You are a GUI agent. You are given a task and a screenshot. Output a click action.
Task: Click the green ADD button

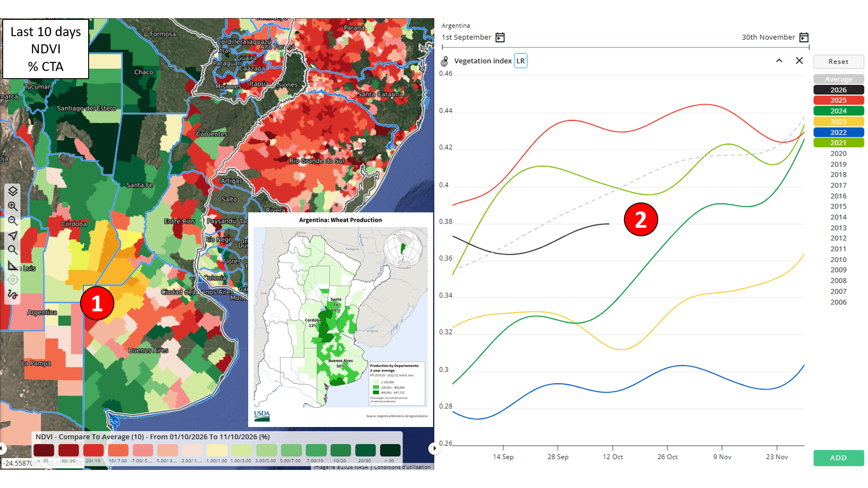[839, 458]
